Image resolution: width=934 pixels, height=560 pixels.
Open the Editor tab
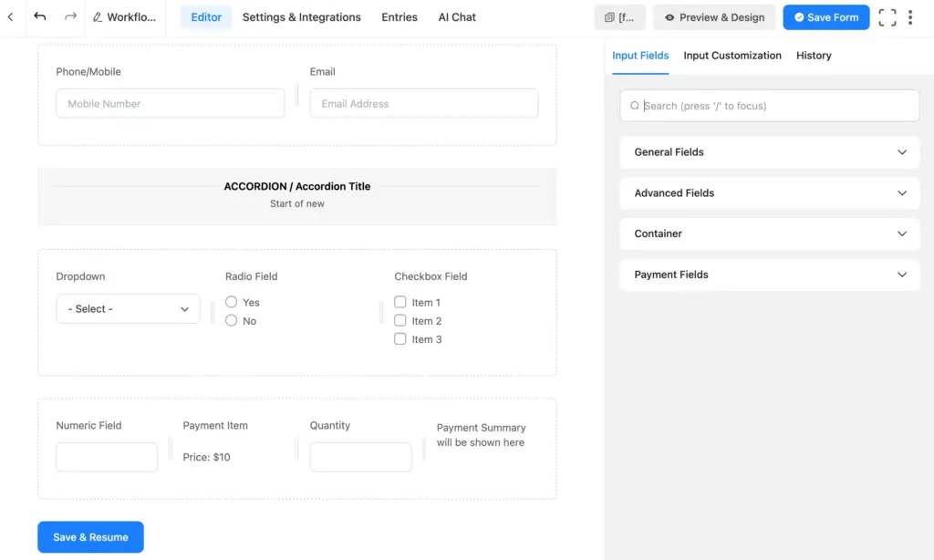tap(206, 17)
